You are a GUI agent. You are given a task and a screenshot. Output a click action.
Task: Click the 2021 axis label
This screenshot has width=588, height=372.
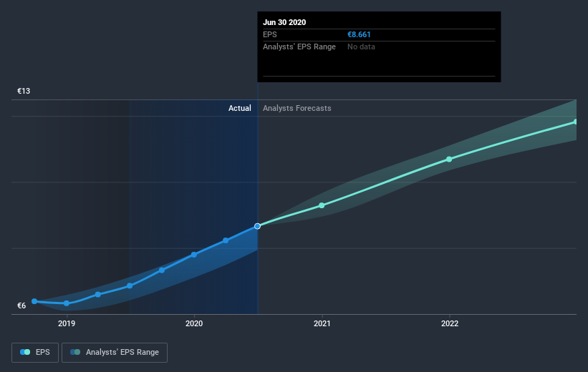click(x=322, y=323)
